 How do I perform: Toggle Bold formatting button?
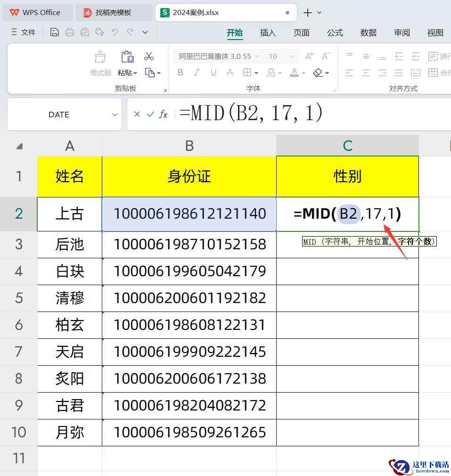click(x=180, y=73)
